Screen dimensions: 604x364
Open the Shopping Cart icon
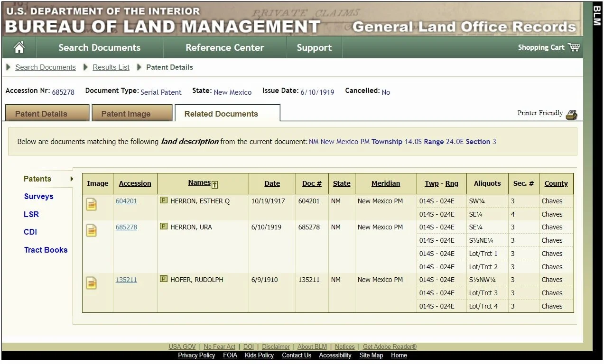(574, 47)
